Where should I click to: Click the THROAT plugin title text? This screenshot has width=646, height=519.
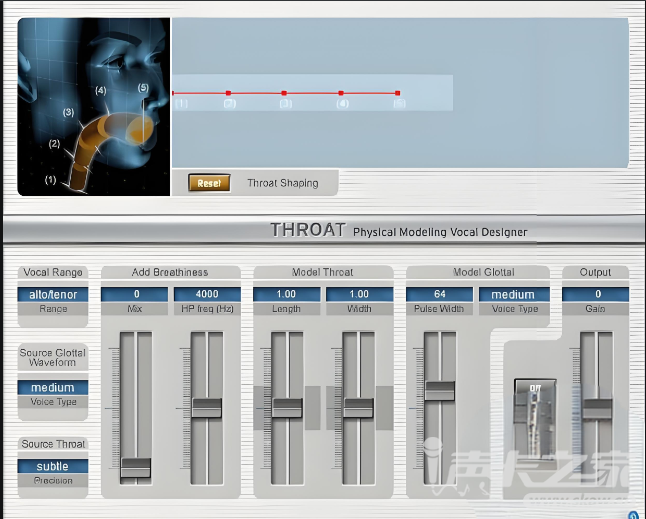click(x=308, y=230)
